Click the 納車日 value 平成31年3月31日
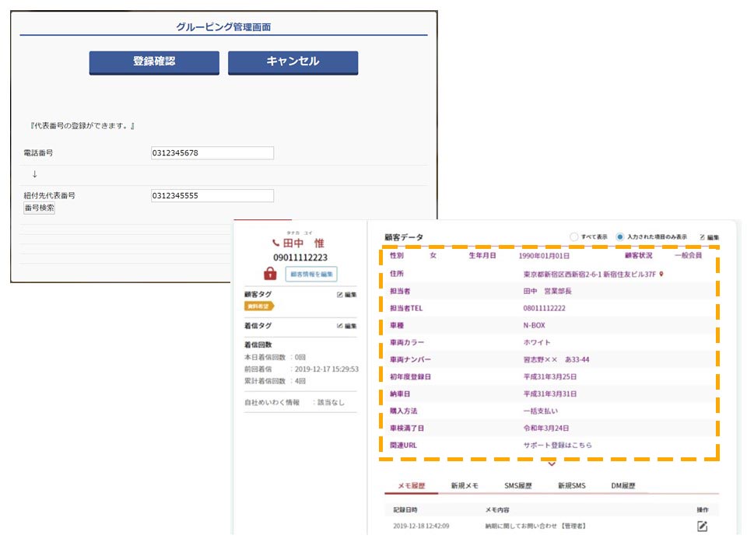747x560 pixels. click(x=550, y=394)
